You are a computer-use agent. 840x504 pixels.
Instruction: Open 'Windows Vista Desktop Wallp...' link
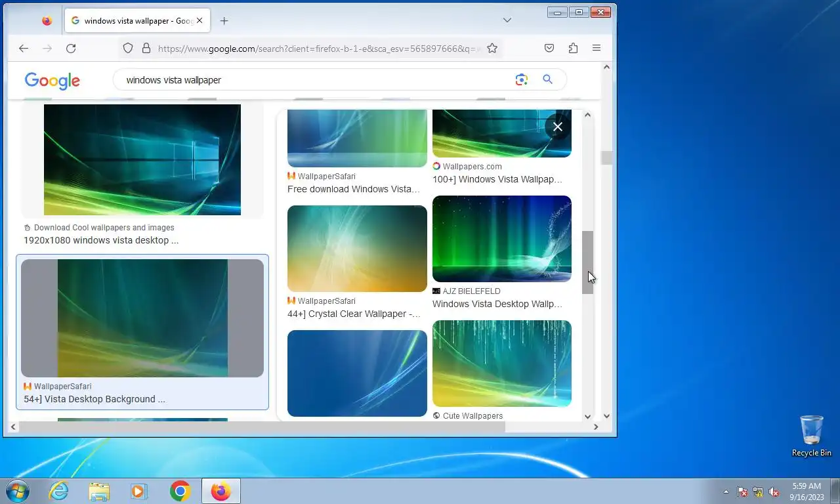[x=497, y=304]
